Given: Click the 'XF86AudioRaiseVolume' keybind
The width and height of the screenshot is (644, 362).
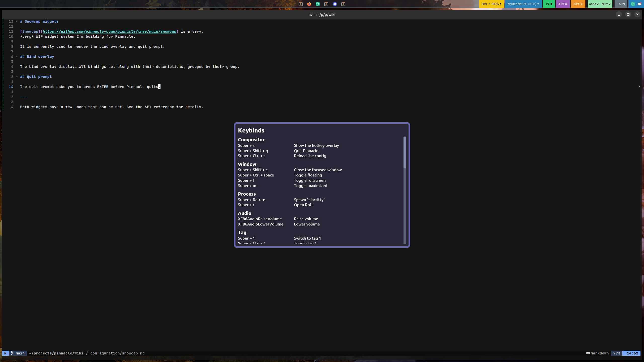Looking at the screenshot, I should point(260,219).
